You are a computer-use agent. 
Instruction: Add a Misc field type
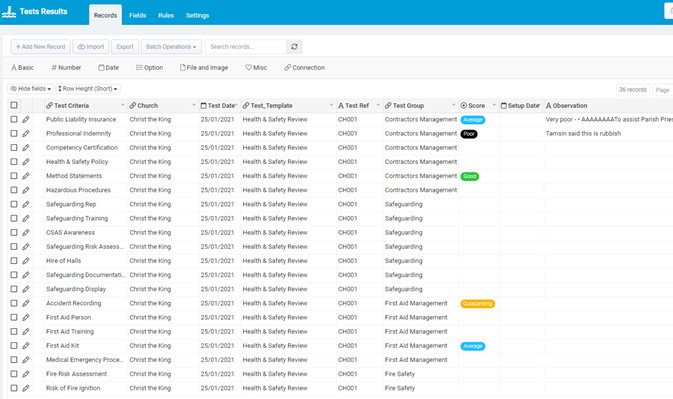pyautogui.click(x=256, y=68)
